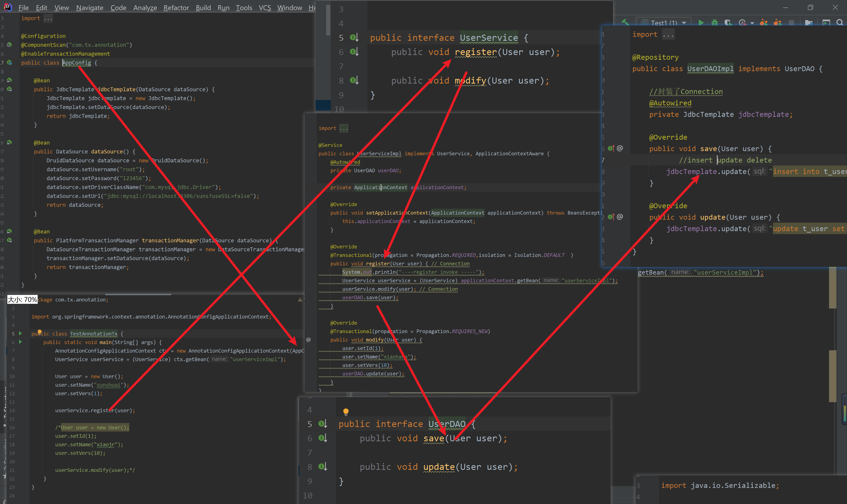The image size is (847, 504).
Task: Click the Build project hammer icon
Action: (625, 23)
